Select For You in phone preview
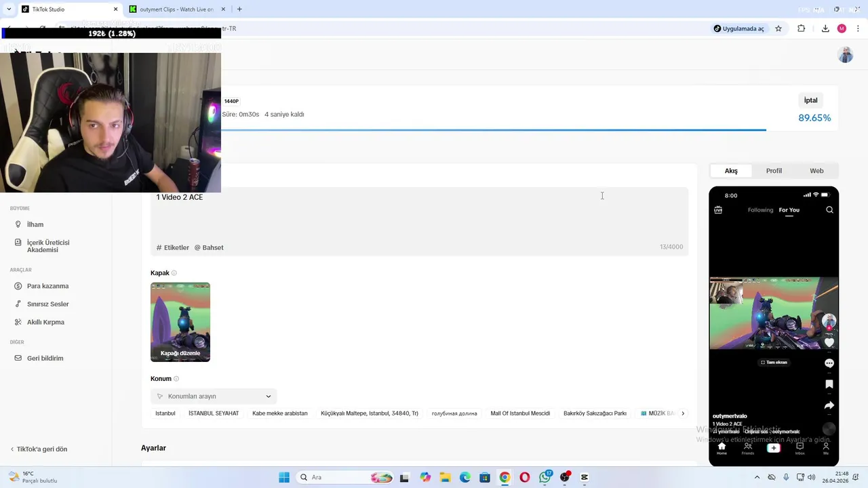Viewport: 868px width, 488px height. coord(789,210)
